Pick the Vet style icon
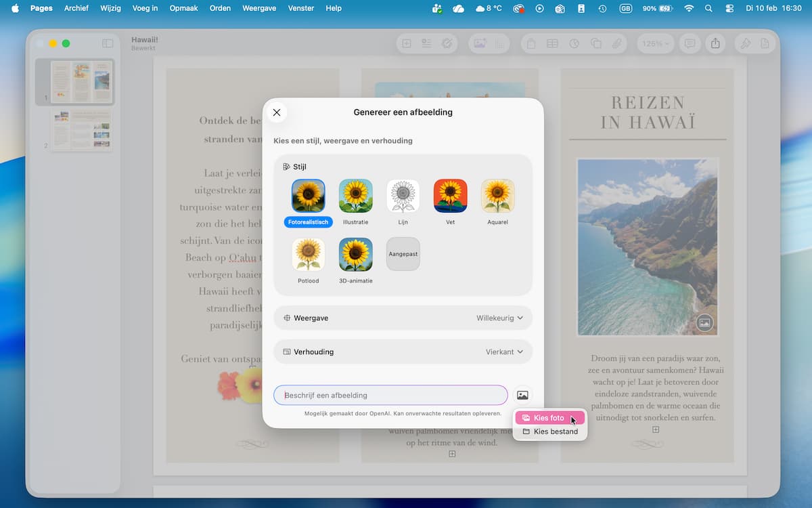 pyautogui.click(x=450, y=196)
